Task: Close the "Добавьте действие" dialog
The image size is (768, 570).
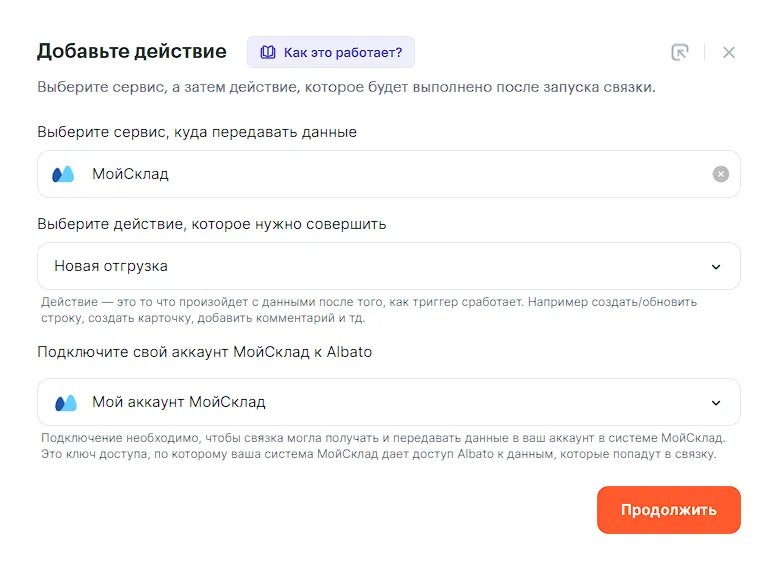Action: point(729,52)
